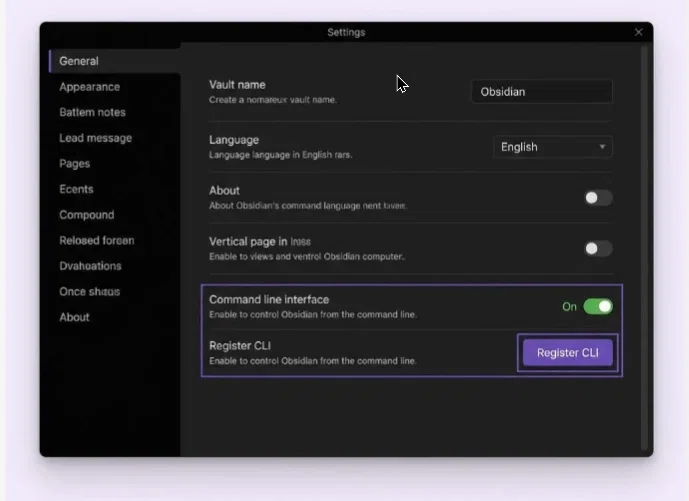Screen dimensions: 689x501
Task: Click 'Create a nomareux vault name.' text
Action: (x=273, y=100)
